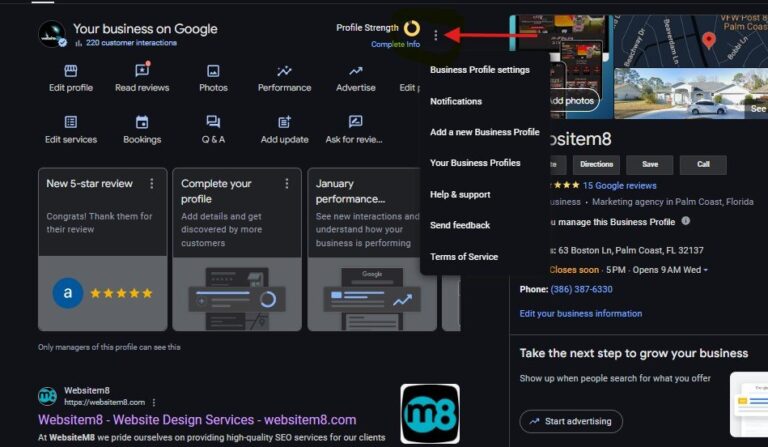
Task: Select Business Profile settings menu item
Action: pos(480,70)
